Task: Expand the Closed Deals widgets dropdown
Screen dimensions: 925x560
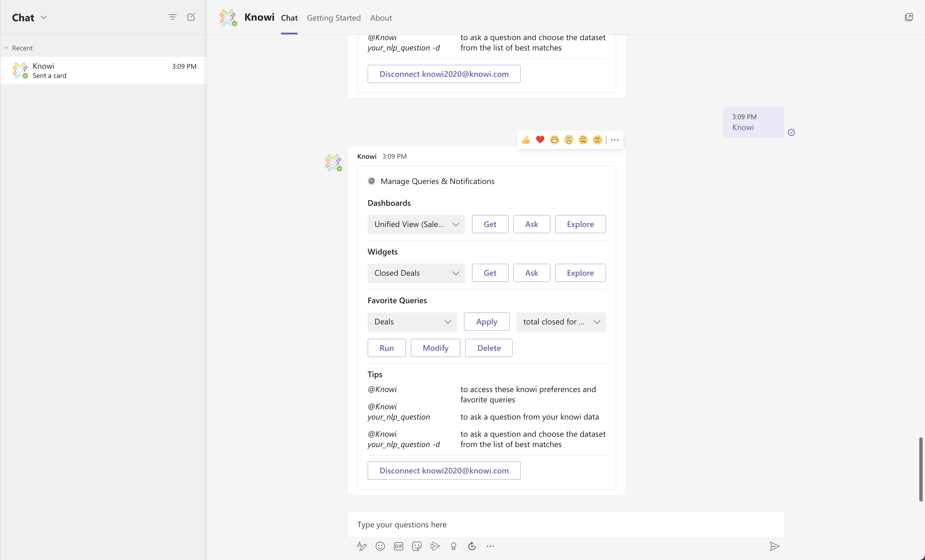Action: (416, 273)
